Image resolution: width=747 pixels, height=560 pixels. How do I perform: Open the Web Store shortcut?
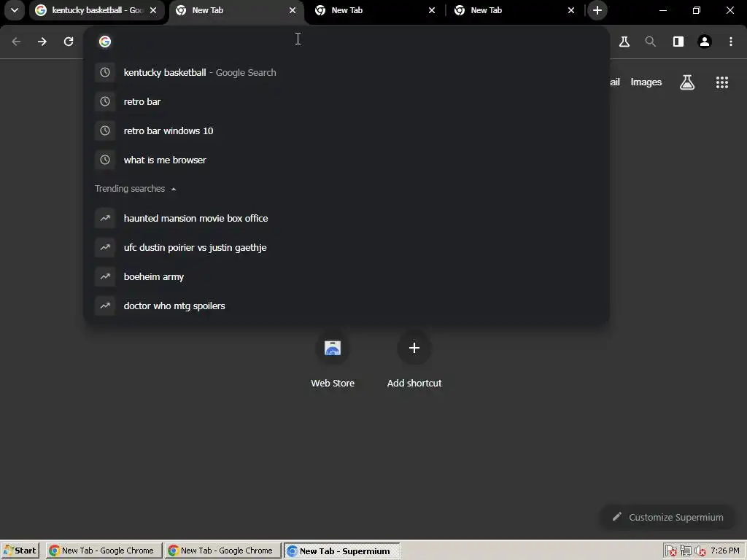tap(333, 359)
